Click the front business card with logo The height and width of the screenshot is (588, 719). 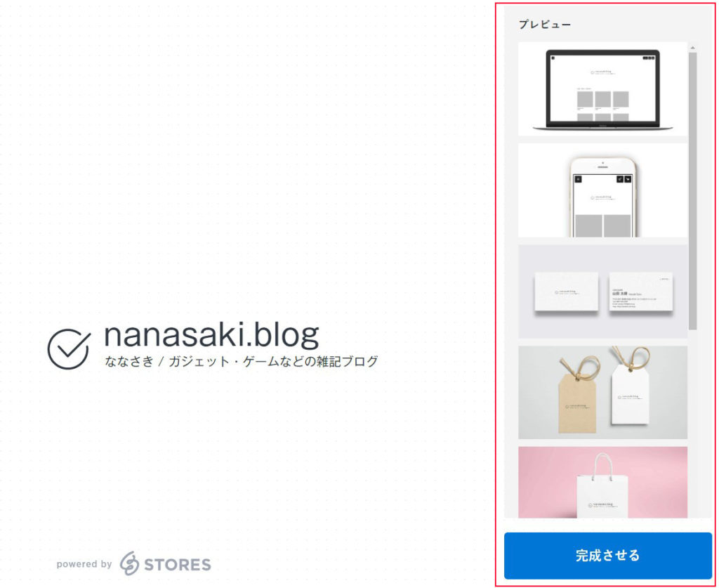(567, 292)
